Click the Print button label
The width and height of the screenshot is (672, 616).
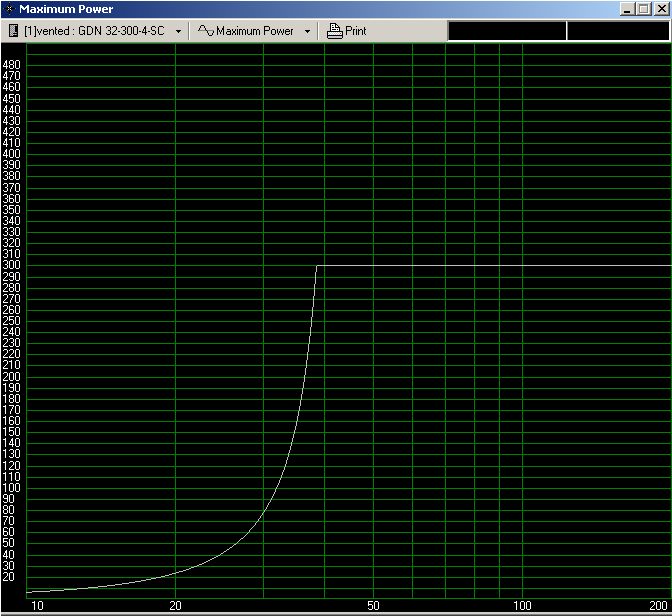tap(356, 31)
